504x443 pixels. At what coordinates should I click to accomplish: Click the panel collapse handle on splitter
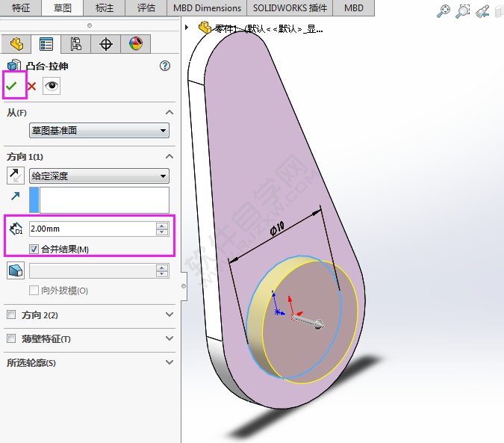(x=184, y=286)
